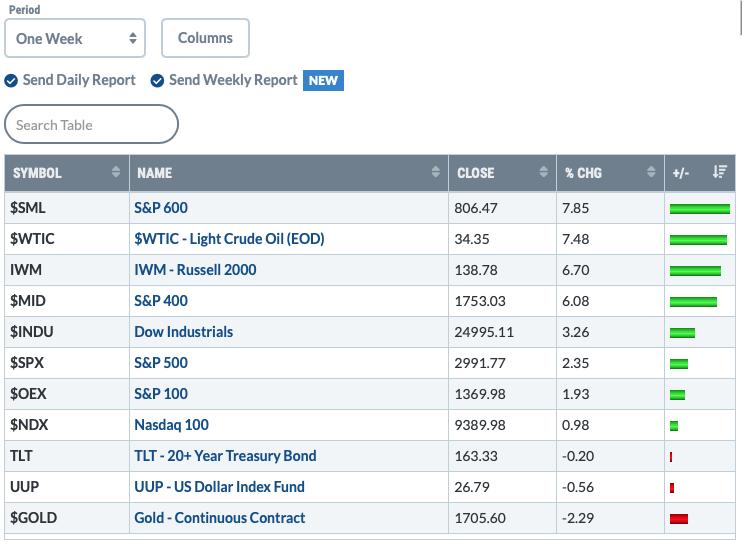This screenshot has height=544, width=742.
Task: Click the close value 24995.11
Action: [x=484, y=332]
